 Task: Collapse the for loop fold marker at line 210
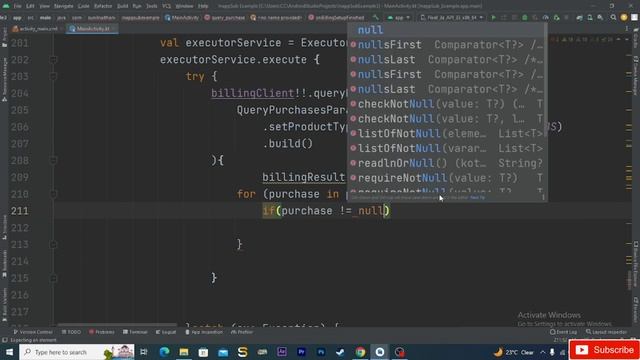53,194
